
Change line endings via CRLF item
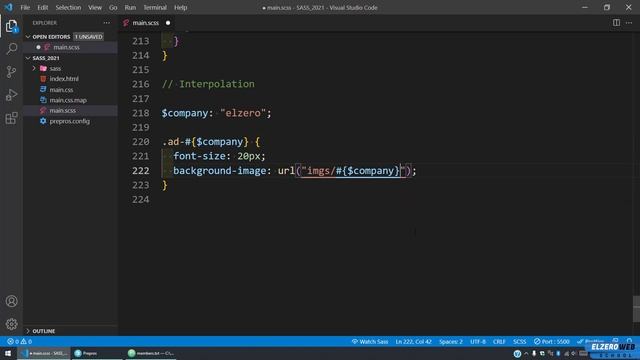coord(499,341)
